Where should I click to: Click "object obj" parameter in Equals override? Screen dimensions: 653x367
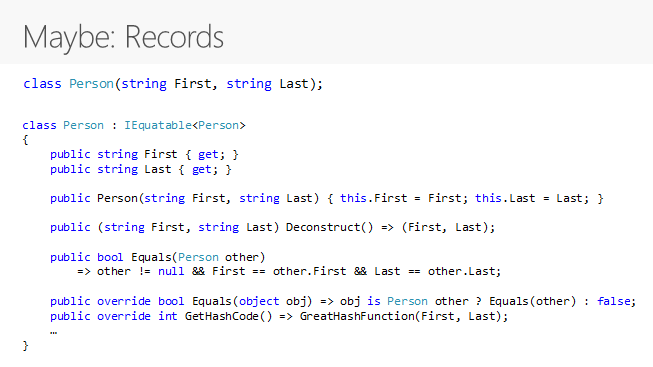point(273,301)
